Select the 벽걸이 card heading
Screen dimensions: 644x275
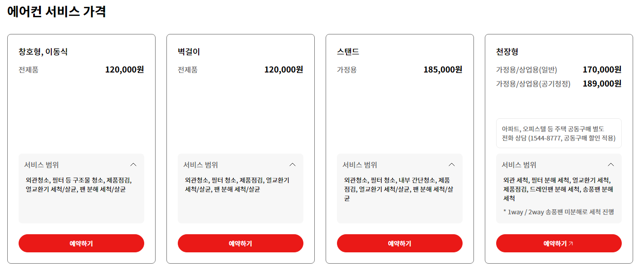(189, 52)
